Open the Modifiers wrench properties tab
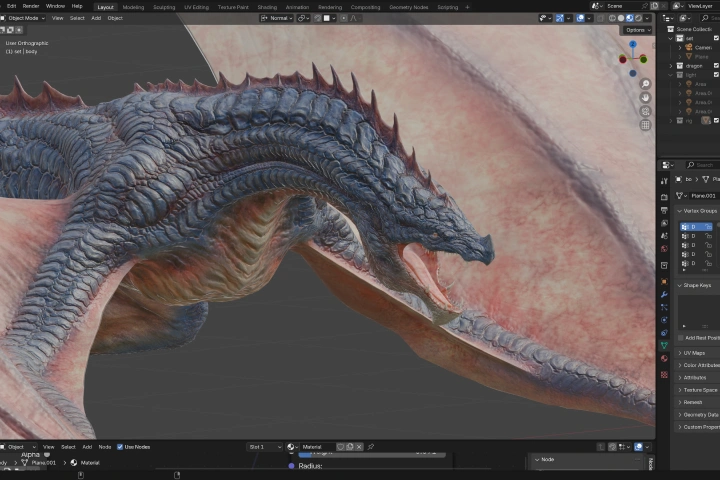This screenshot has height=480, width=720. (x=664, y=294)
